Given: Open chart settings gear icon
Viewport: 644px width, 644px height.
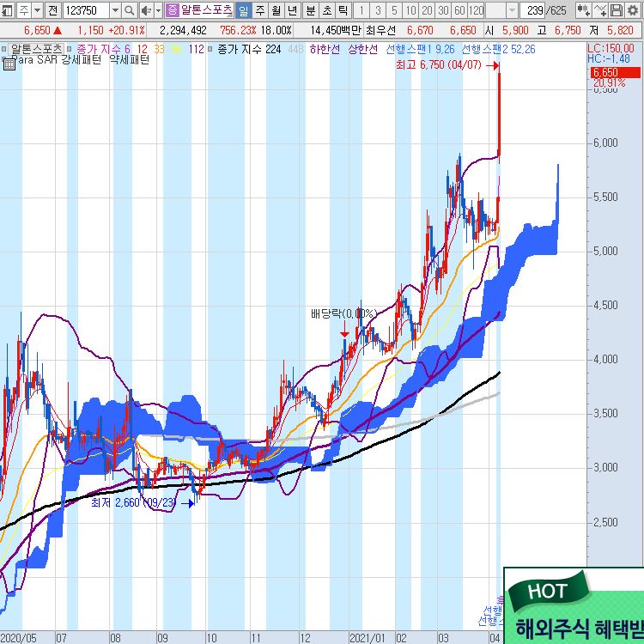Looking at the screenshot, I should [633, 10].
